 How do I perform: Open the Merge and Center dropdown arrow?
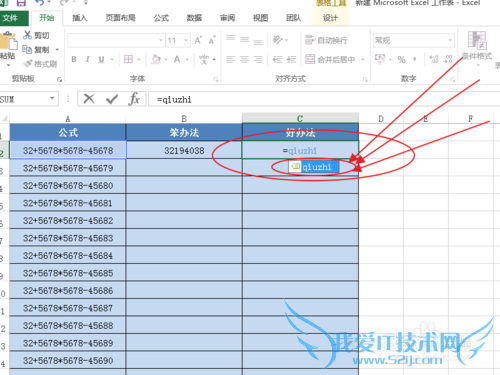click(363, 60)
